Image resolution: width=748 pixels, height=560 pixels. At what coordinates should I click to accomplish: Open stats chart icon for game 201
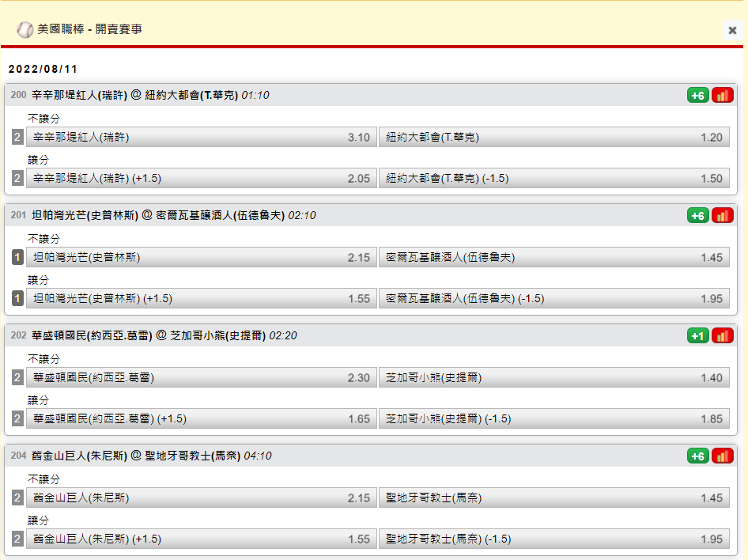click(x=722, y=216)
